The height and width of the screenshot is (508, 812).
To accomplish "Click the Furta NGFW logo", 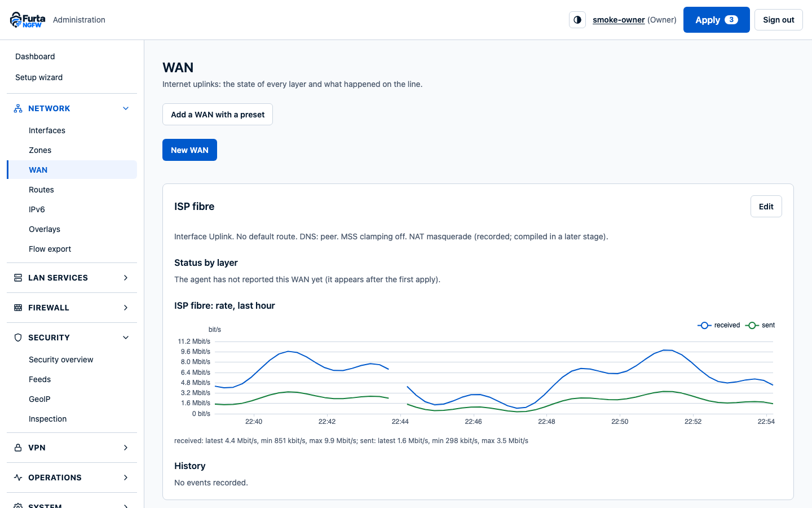I will click(x=28, y=20).
